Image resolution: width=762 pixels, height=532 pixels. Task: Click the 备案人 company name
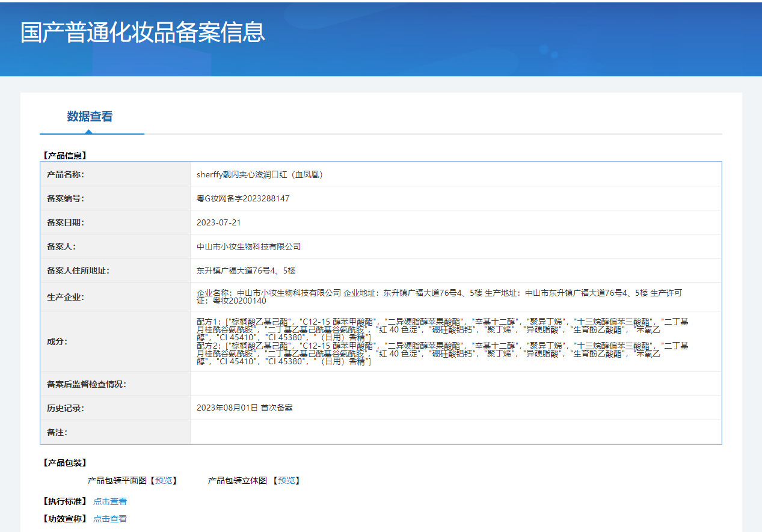250,246
